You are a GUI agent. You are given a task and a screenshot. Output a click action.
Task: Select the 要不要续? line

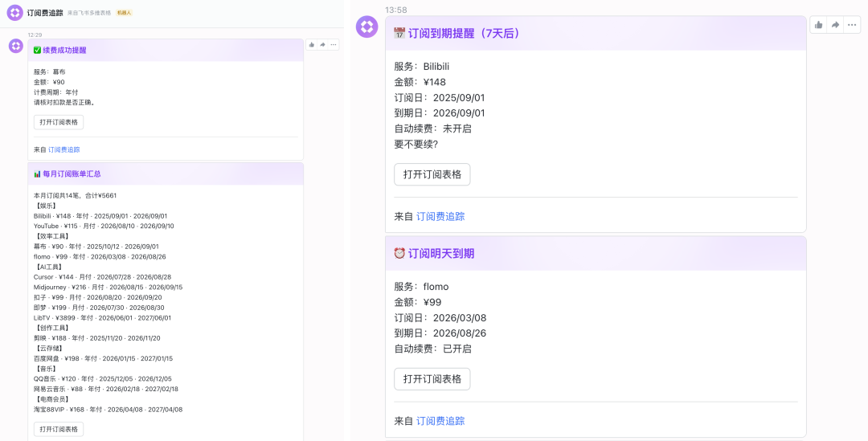[x=416, y=144]
